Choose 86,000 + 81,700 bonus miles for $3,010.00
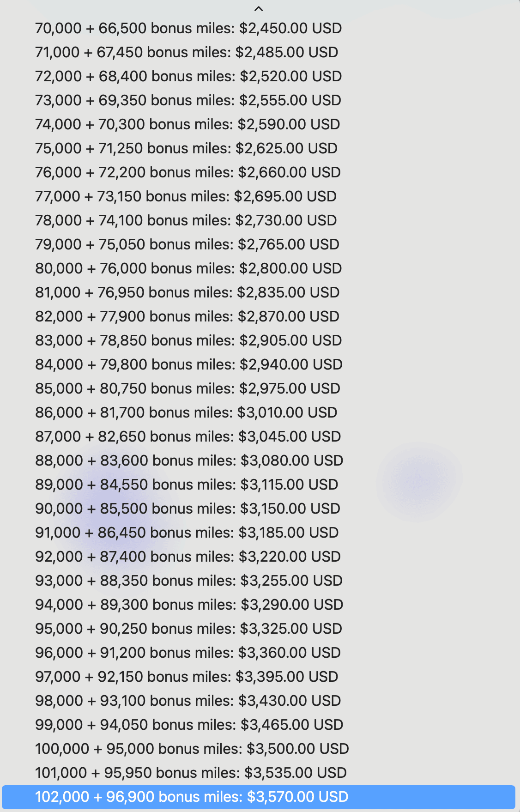 [x=259, y=412]
